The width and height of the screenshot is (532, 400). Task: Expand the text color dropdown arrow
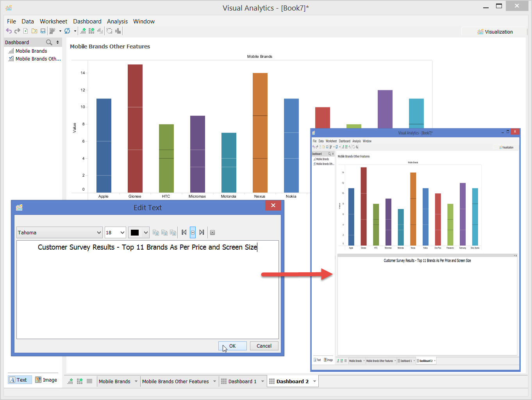[146, 232]
